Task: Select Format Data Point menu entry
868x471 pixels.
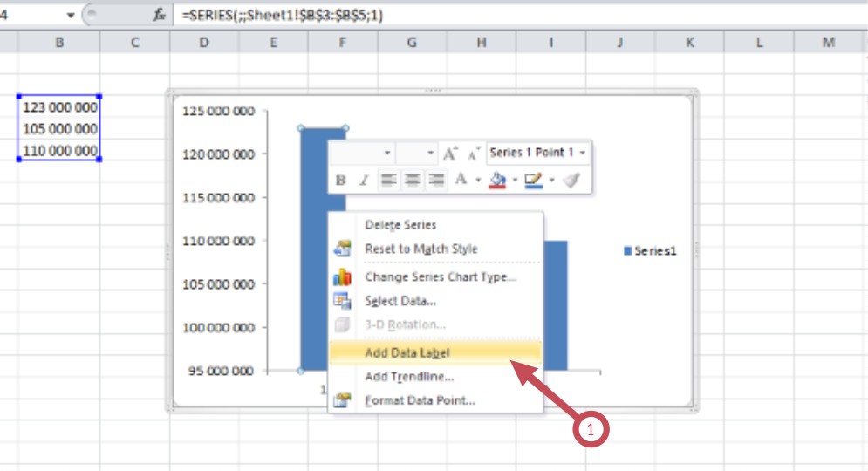Action: point(420,400)
